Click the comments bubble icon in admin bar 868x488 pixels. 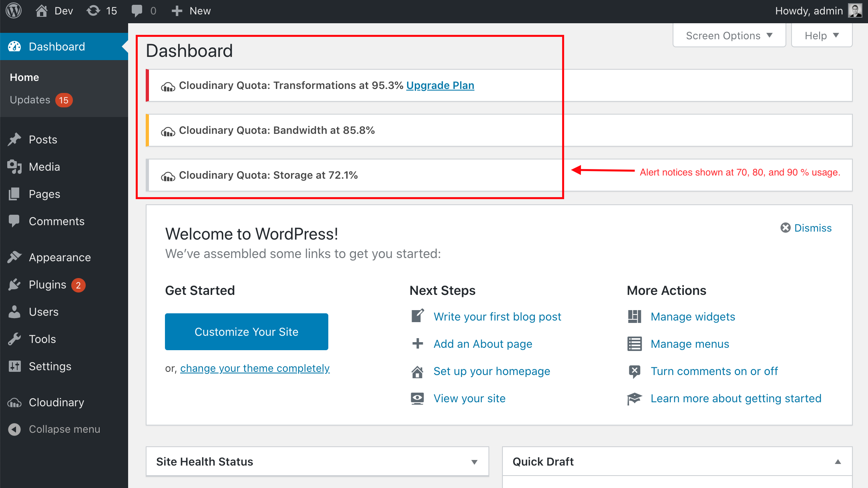coord(137,11)
